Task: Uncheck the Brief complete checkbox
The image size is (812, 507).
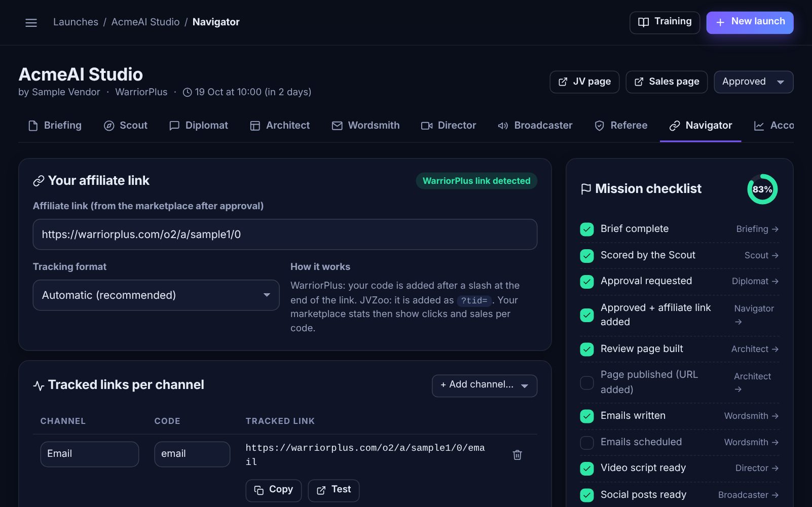Action: 587,229
